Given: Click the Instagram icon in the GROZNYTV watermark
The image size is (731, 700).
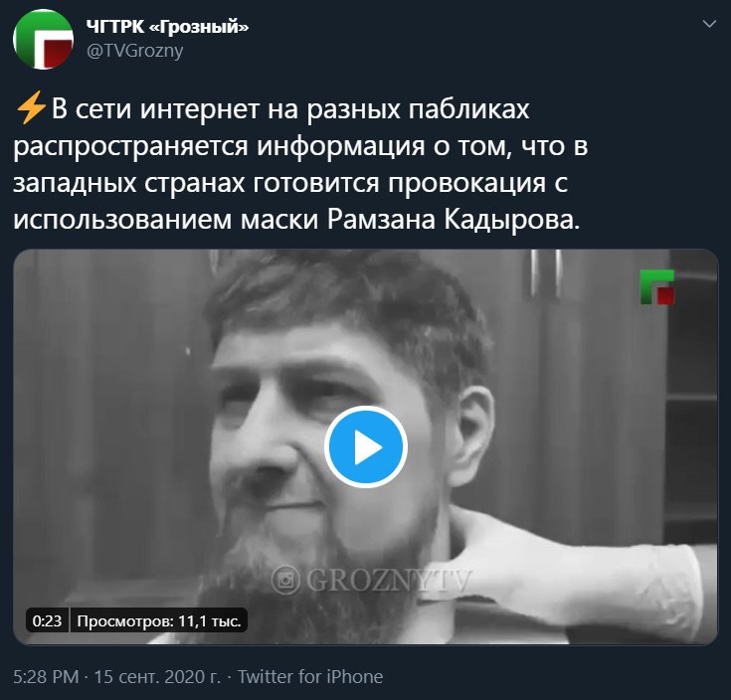Looking at the screenshot, I should (285, 580).
